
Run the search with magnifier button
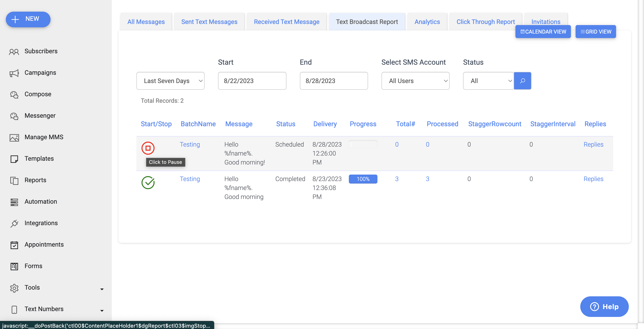523,81
